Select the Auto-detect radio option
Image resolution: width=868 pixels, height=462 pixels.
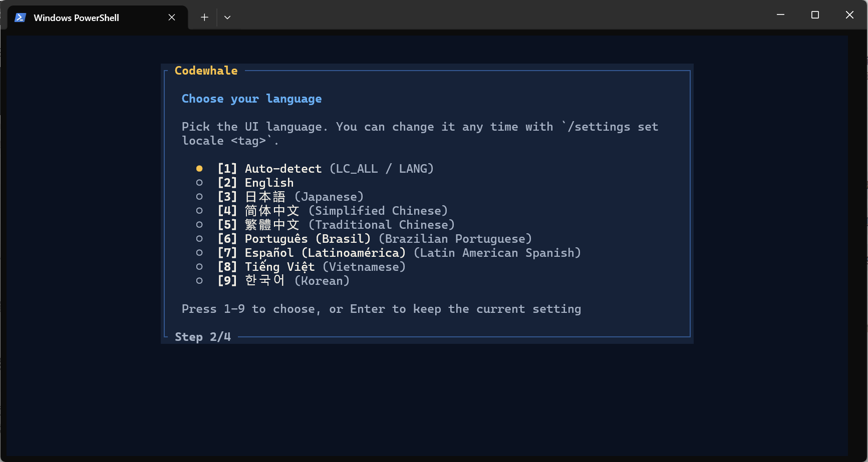[x=199, y=169]
